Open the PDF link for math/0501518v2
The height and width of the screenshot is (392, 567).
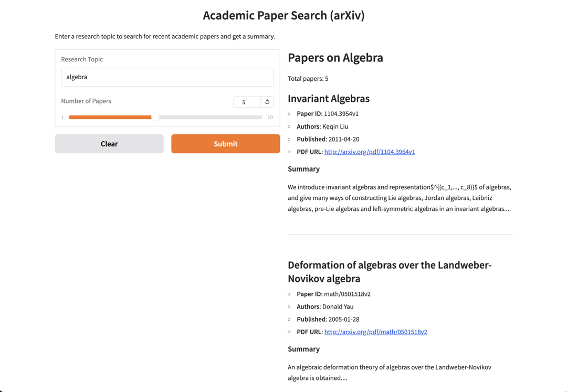[x=375, y=332]
